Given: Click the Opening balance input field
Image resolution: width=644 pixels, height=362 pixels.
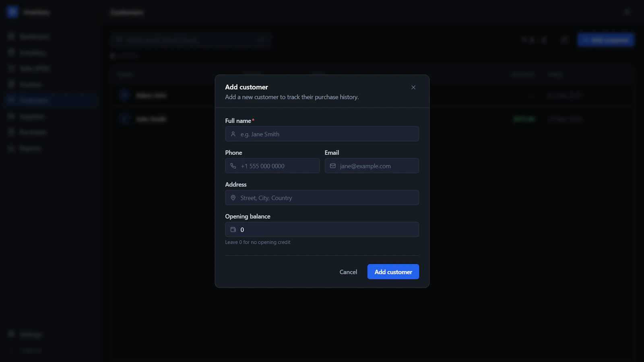Looking at the screenshot, I should pyautogui.click(x=322, y=229).
